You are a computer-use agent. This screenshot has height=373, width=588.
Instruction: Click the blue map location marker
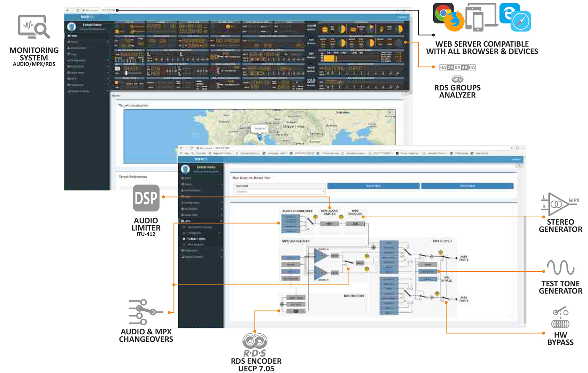[260, 137]
